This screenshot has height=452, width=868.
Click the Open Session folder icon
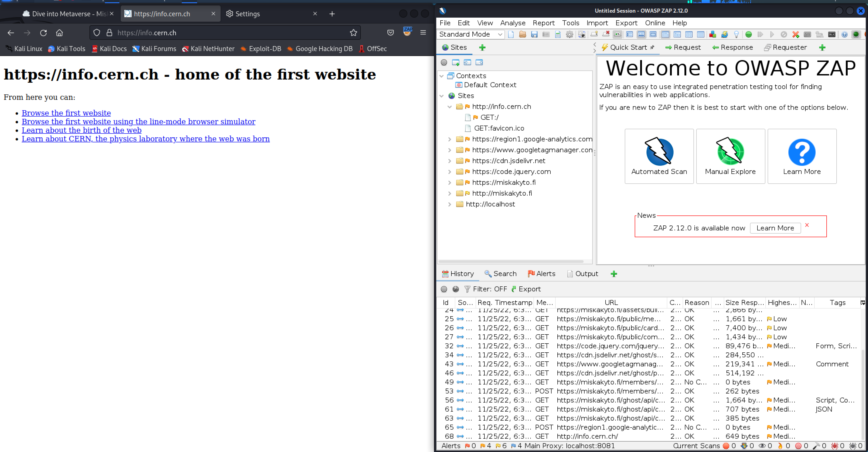522,34
